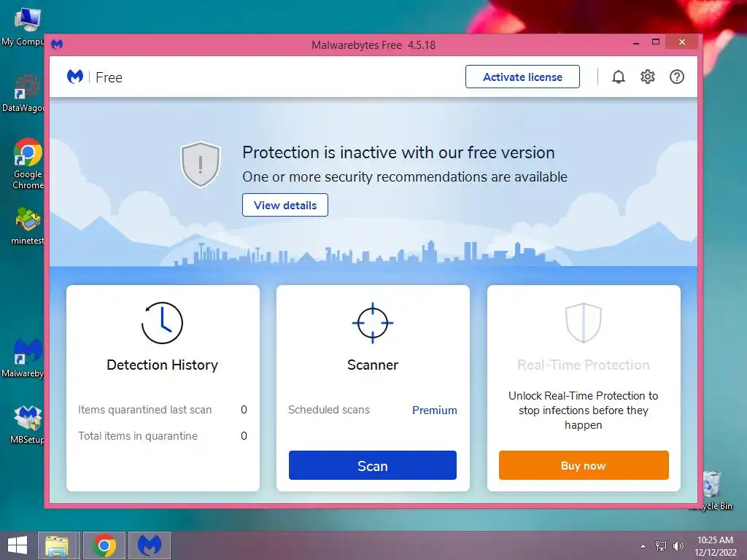Click the View details button
747x560 pixels.
tap(285, 205)
